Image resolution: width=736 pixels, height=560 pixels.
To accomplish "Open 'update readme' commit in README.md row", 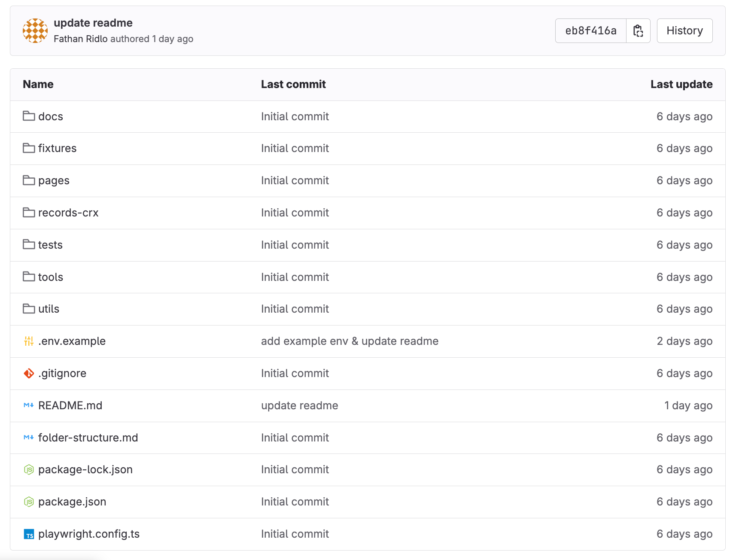I will click(x=299, y=405).
